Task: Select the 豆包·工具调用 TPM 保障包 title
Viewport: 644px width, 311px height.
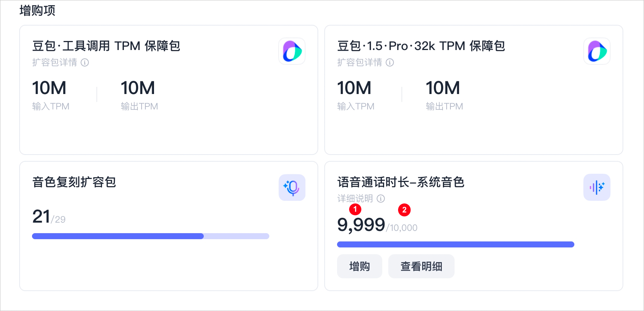Action: coord(106,46)
